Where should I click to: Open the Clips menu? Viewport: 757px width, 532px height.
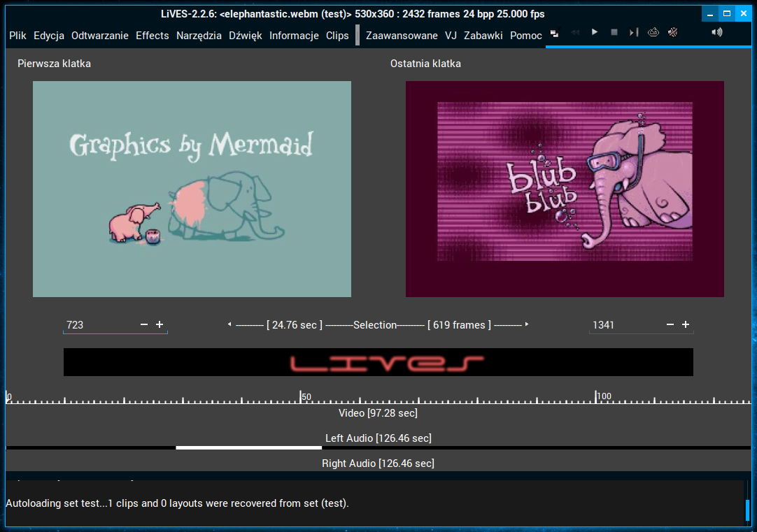click(x=337, y=36)
